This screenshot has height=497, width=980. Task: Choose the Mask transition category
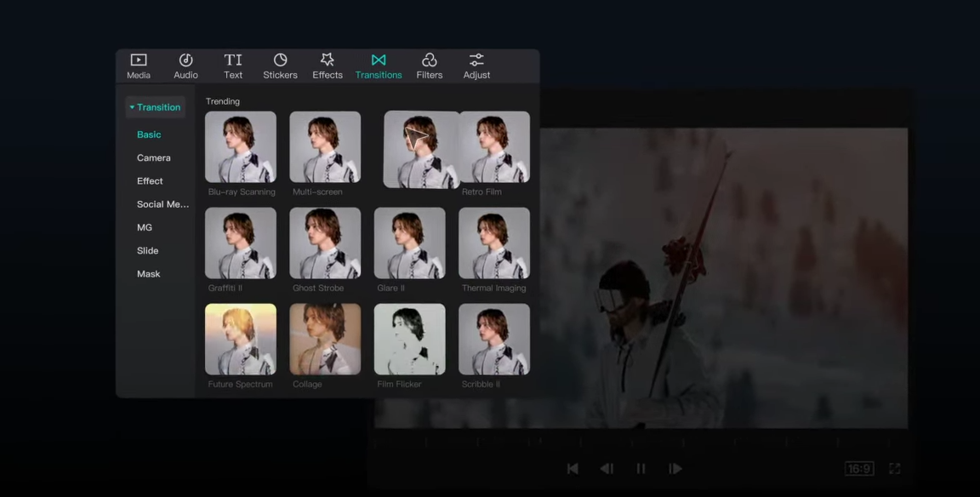click(x=149, y=274)
